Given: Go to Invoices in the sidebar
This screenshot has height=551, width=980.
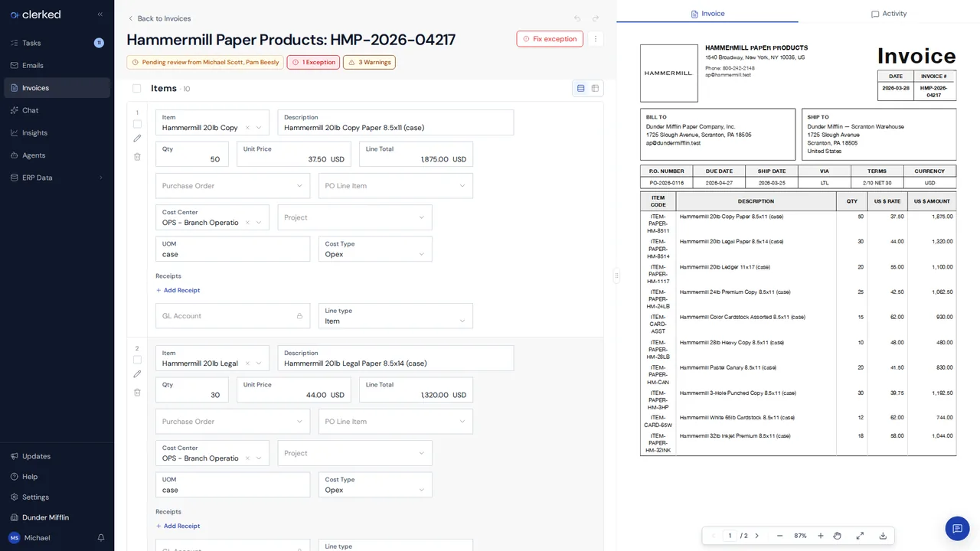Looking at the screenshot, I should pyautogui.click(x=57, y=88).
